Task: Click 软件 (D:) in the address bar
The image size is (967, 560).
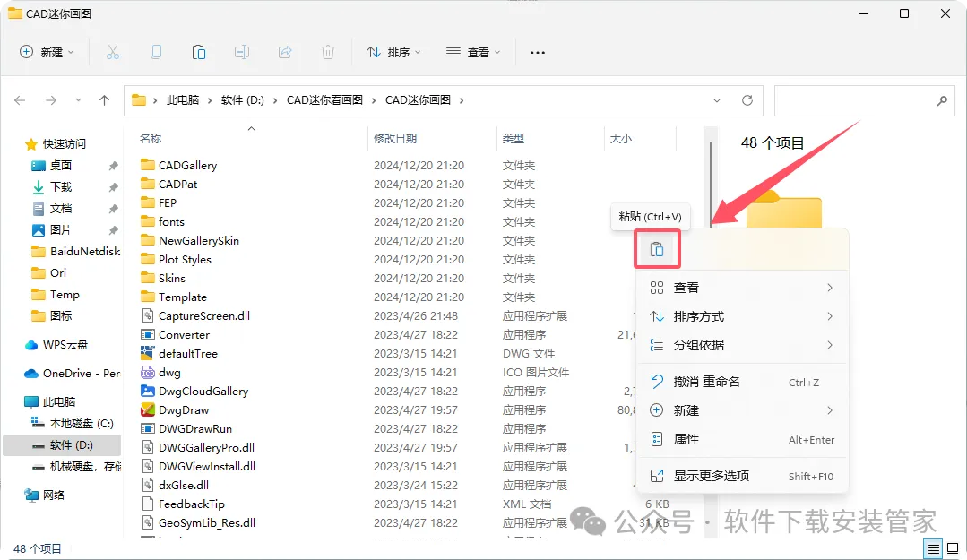Action: [x=242, y=100]
